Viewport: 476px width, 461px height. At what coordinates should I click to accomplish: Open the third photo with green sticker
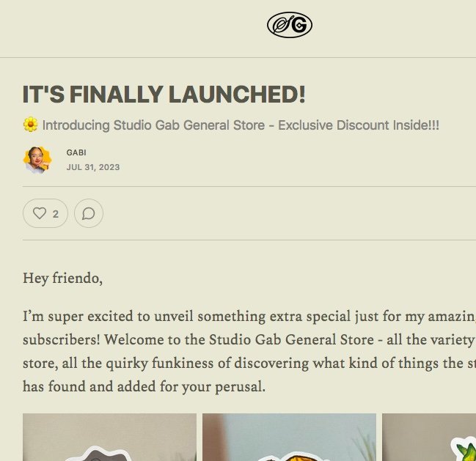tap(429, 437)
